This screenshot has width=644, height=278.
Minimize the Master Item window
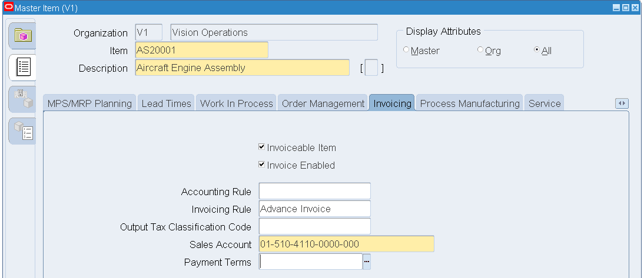(616, 8)
